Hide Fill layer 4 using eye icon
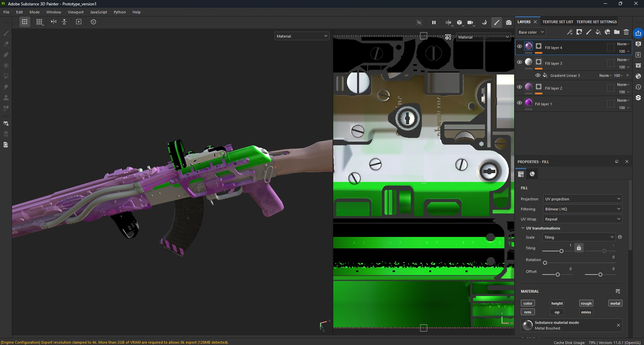The image size is (644, 345). pyautogui.click(x=519, y=46)
